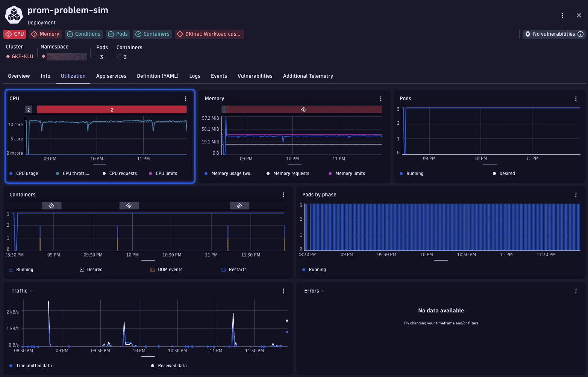The width and height of the screenshot is (588, 377).
Task: Select a diamond marker on the Containers timeline
Action: 52,205
